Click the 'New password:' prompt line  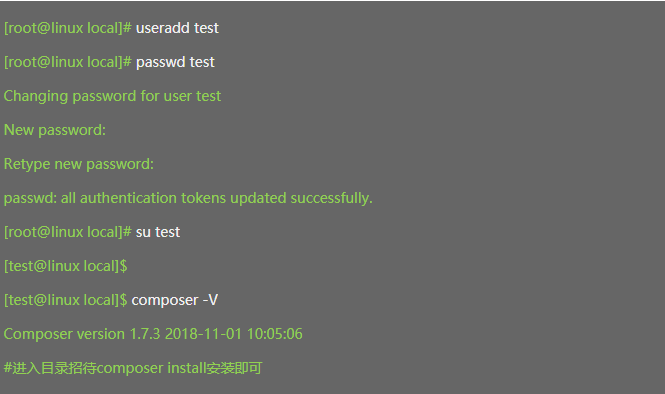(55, 130)
